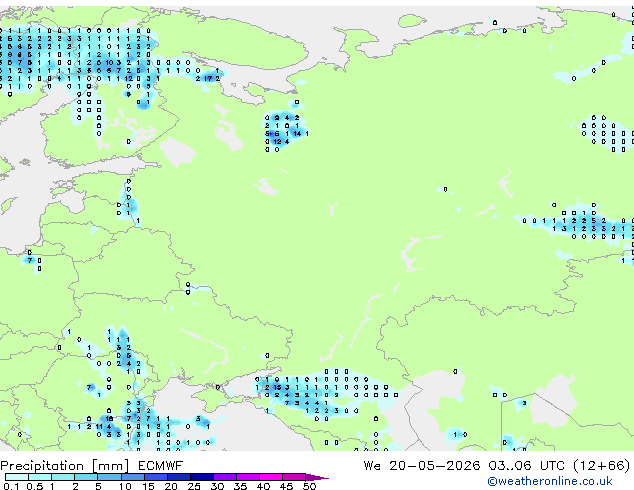The height and width of the screenshot is (490, 634).
Task: Click the '25' legend scale label
Action: [x=194, y=486]
